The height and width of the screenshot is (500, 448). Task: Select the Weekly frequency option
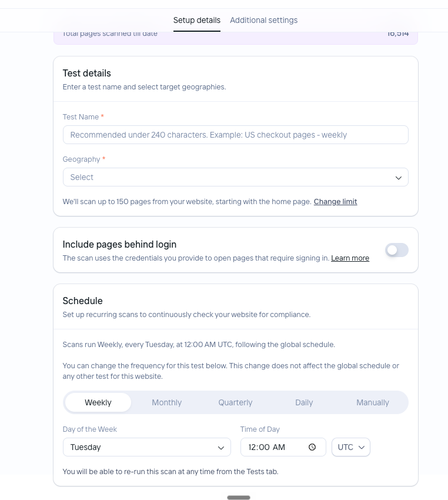[98, 402]
